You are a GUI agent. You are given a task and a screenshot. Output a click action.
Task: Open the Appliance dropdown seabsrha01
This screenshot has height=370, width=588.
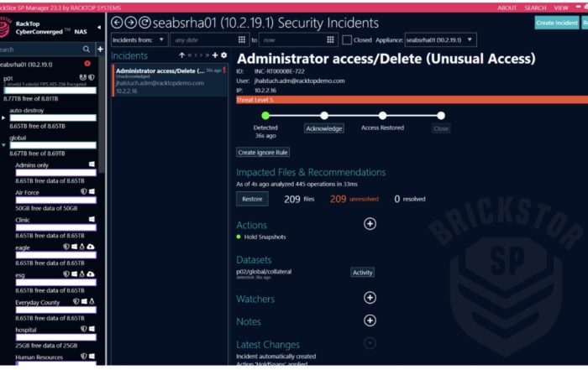(x=441, y=39)
